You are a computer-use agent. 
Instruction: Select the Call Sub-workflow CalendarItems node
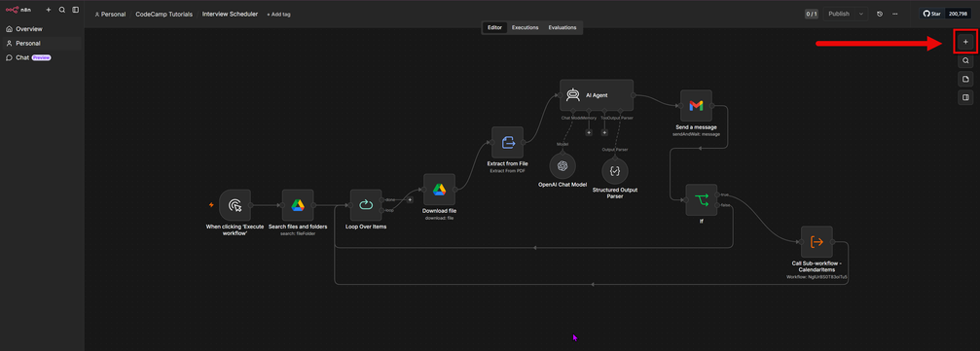[x=817, y=242]
